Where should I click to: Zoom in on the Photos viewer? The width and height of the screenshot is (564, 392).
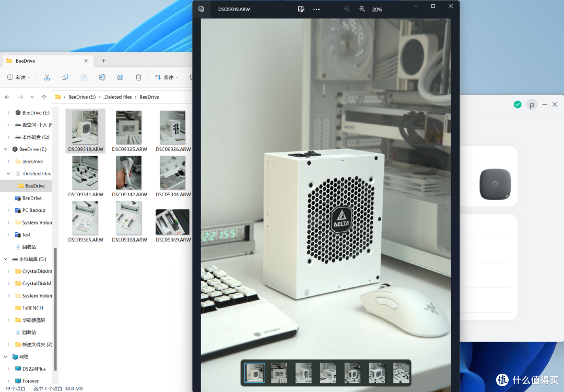pyautogui.click(x=362, y=9)
